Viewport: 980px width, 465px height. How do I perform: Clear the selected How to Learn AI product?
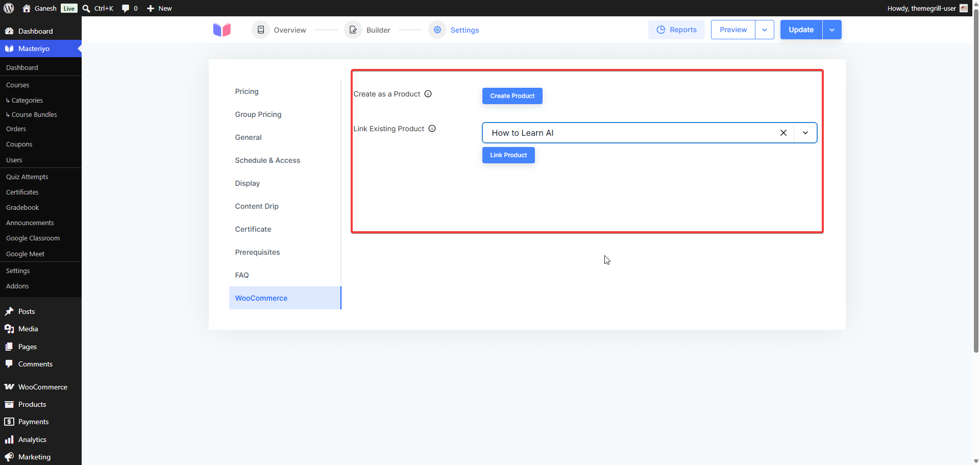coord(783,133)
